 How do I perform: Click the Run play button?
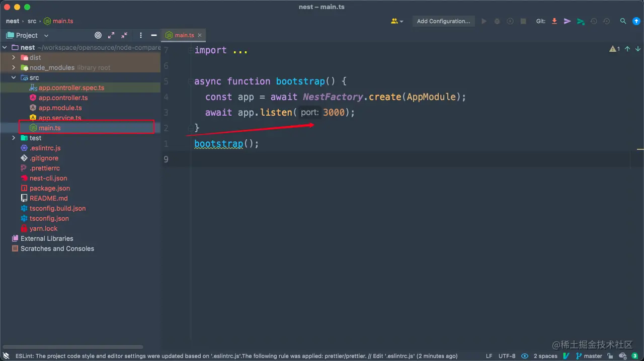(484, 21)
